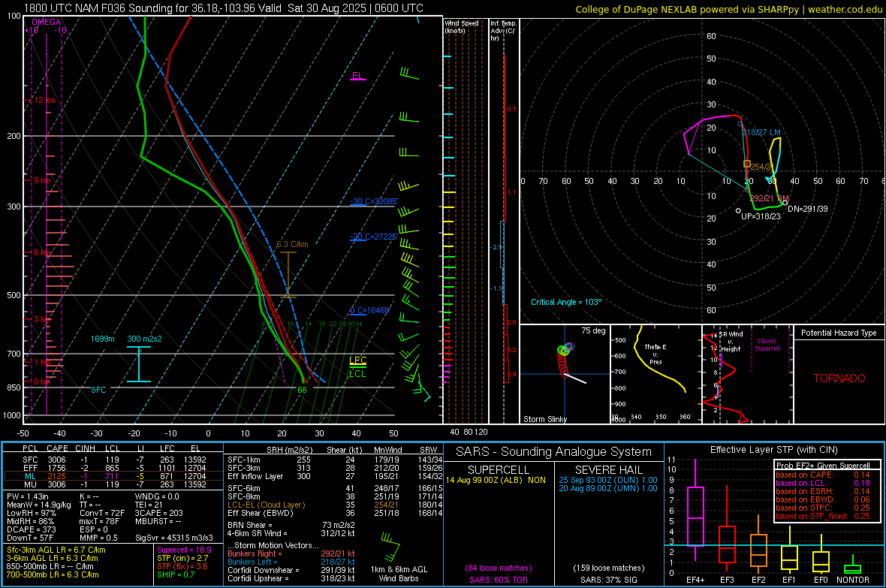Click the SARS - Sounding Analogue System heading

tap(554, 452)
